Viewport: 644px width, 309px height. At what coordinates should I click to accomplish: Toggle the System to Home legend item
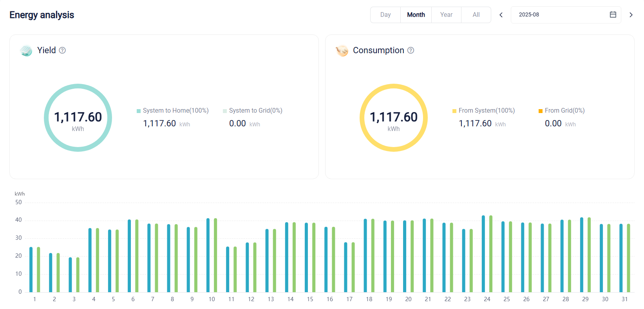(172, 111)
